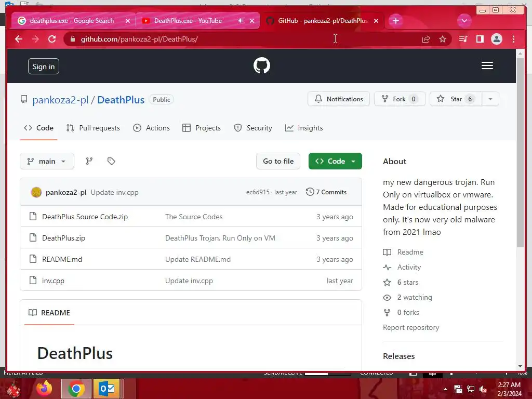Bookmark this page with star icon
Viewport: 532px width, 399px height.
(443, 39)
